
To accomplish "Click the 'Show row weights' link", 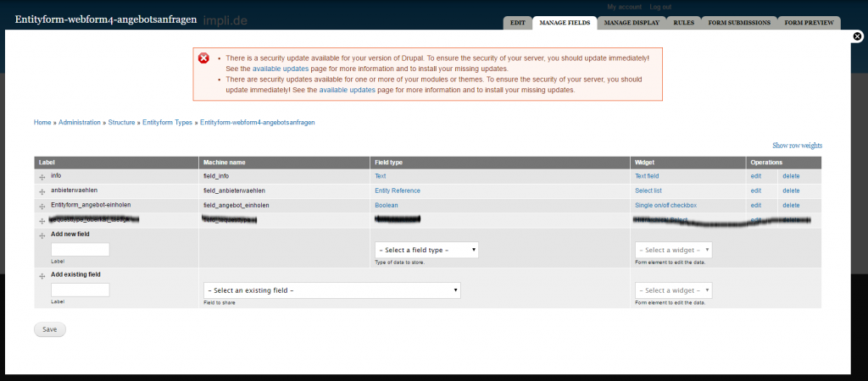I will point(797,146).
